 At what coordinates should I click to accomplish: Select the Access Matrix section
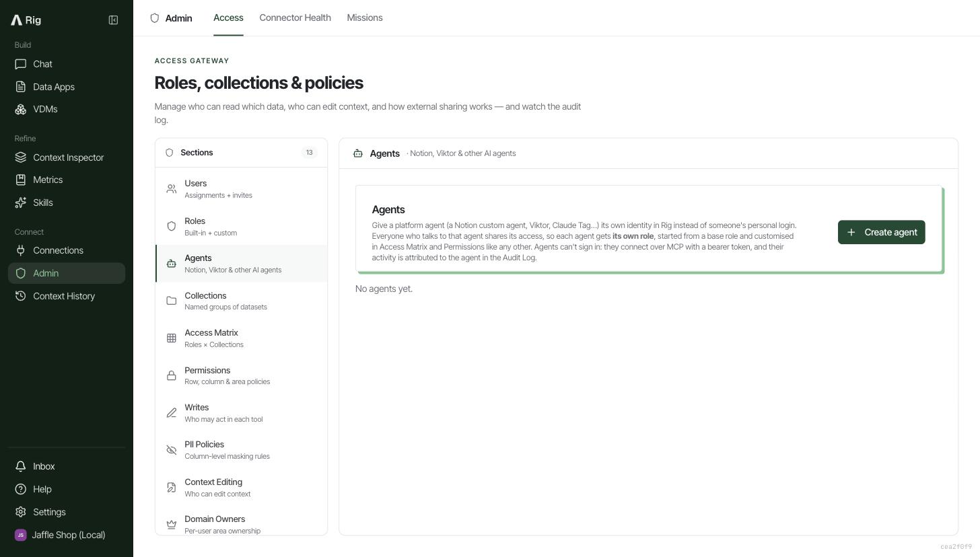coord(241,338)
